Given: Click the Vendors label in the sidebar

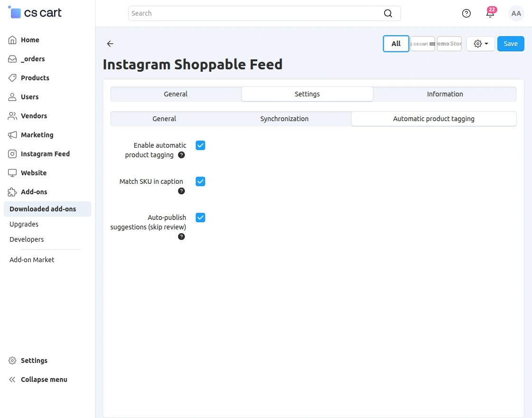Looking at the screenshot, I should point(34,116).
